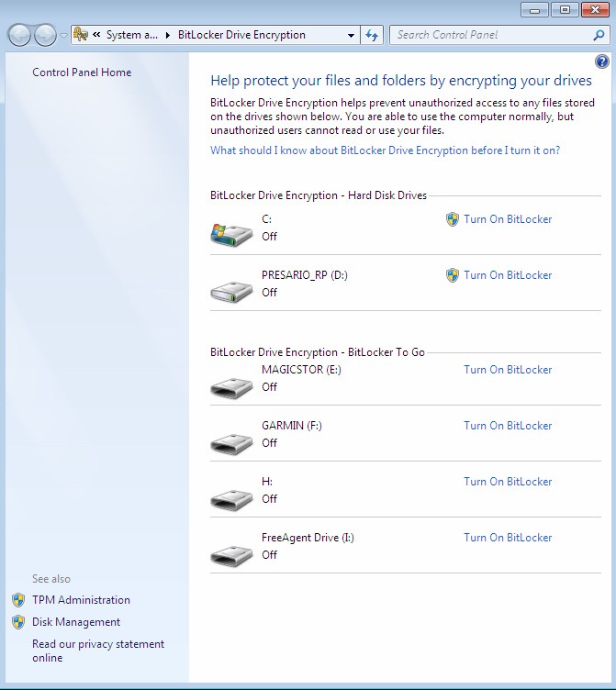This screenshot has height=690, width=616.
Task: Turn On BitLocker for MAGICSTOR (E:)
Action: (508, 370)
